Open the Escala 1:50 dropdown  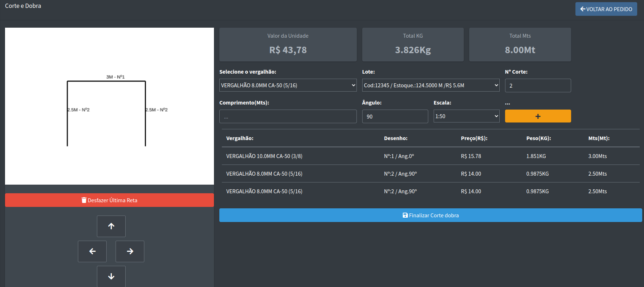pos(466,116)
